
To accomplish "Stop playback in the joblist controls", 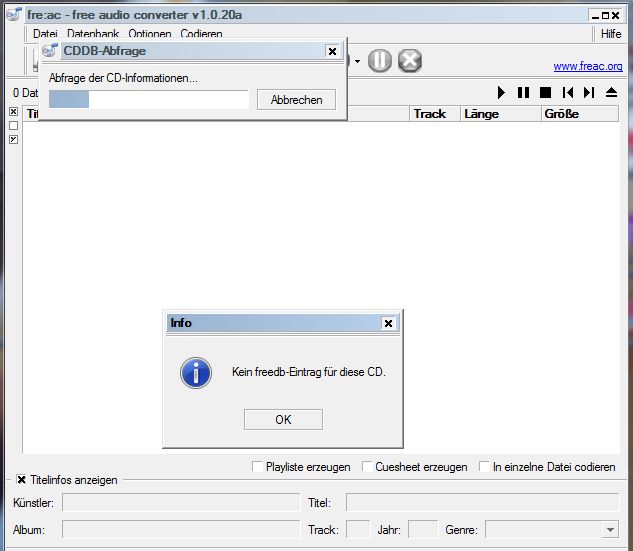I will 545,92.
